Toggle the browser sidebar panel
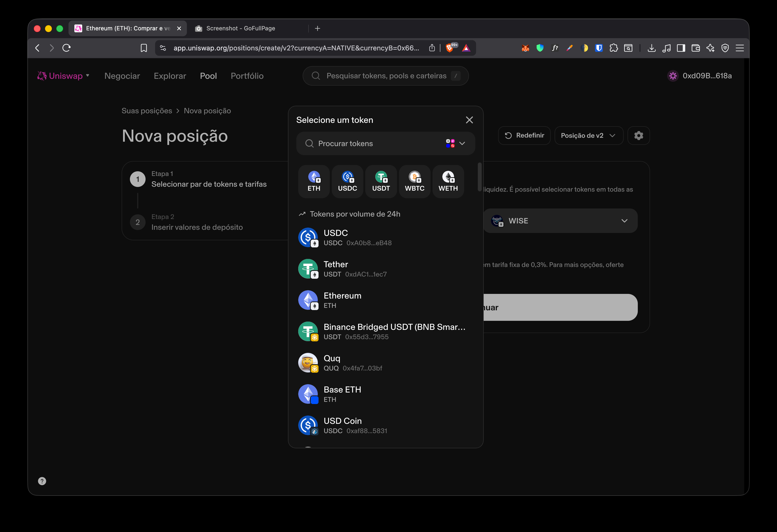Viewport: 777px width, 532px height. (681, 48)
